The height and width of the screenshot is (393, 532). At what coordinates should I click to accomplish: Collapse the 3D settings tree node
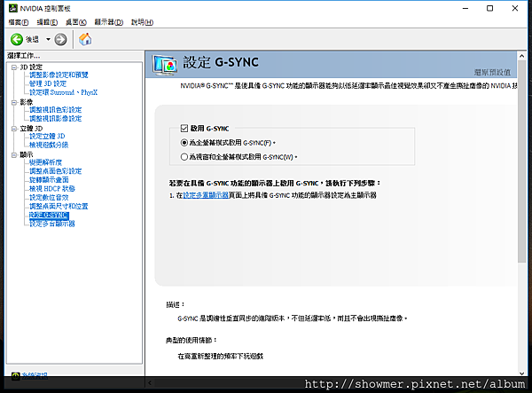(14, 67)
